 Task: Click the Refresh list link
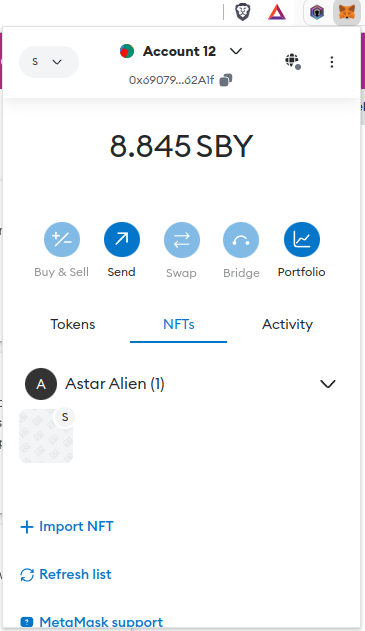tap(66, 574)
